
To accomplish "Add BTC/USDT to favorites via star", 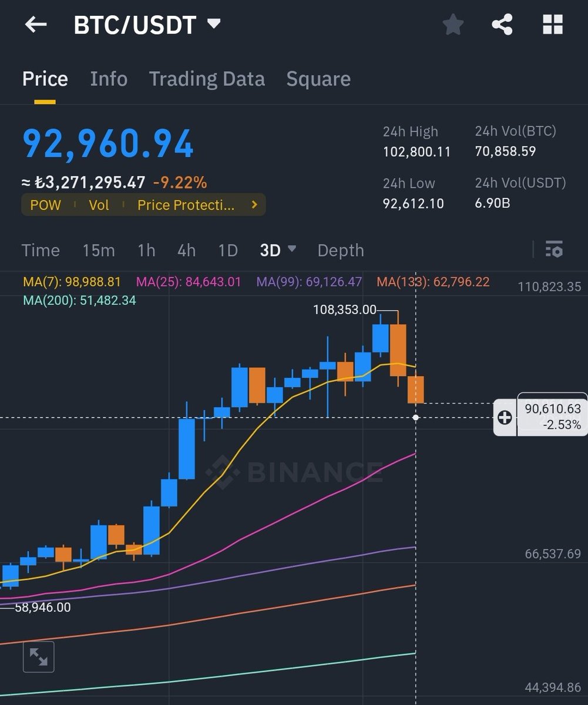I will coord(453,25).
